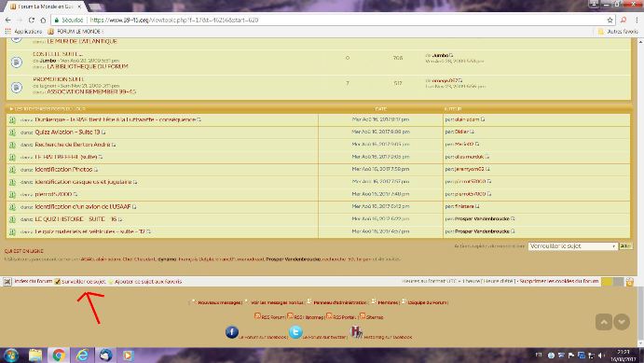Open the Verrouiller le sujet moderation dropdown
The height and width of the screenshot is (363, 644).
coord(572,245)
